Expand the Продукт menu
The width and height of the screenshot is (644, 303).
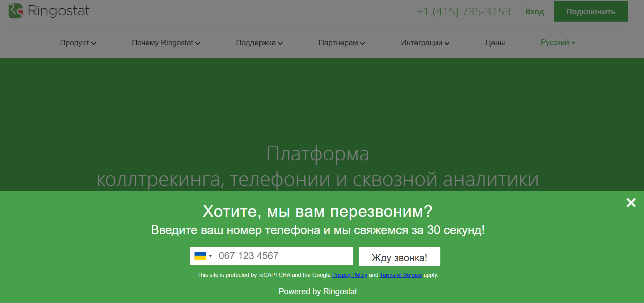78,43
